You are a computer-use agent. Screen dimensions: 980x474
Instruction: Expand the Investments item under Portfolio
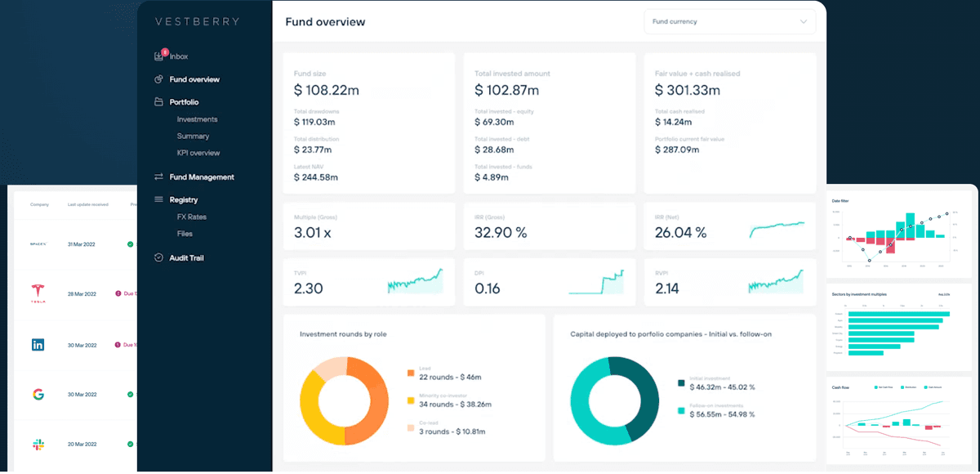tap(197, 118)
